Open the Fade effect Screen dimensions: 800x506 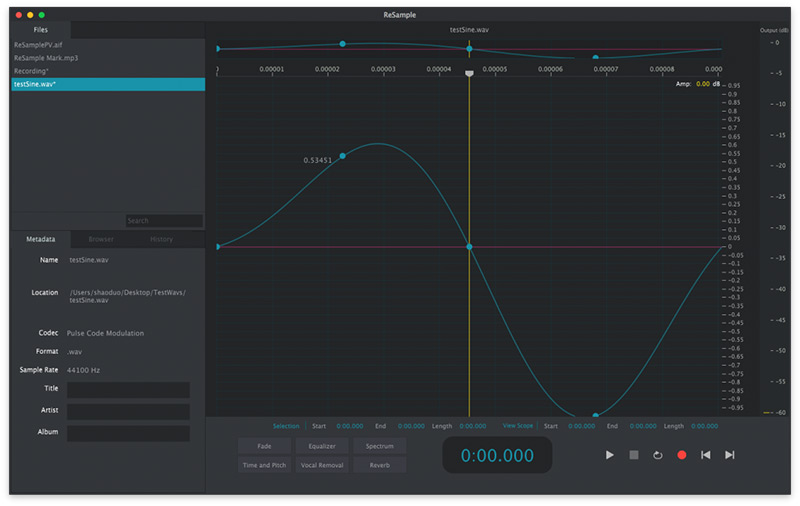(x=265, y=446)
